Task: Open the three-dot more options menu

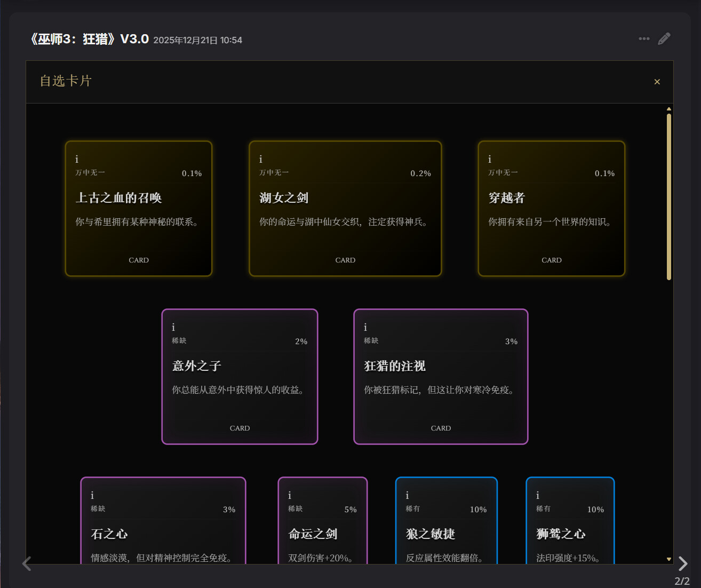Action: tap(644, 38)
